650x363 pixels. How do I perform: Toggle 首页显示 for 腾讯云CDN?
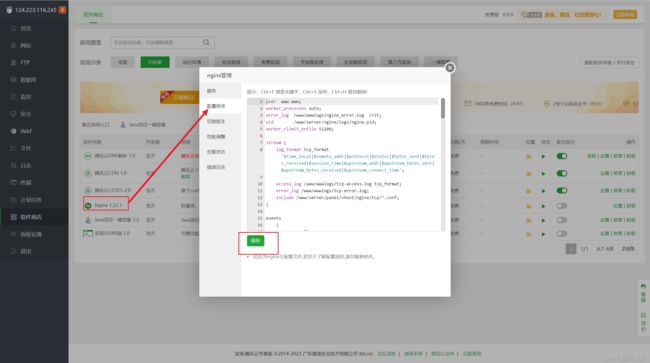click(562, 173)
